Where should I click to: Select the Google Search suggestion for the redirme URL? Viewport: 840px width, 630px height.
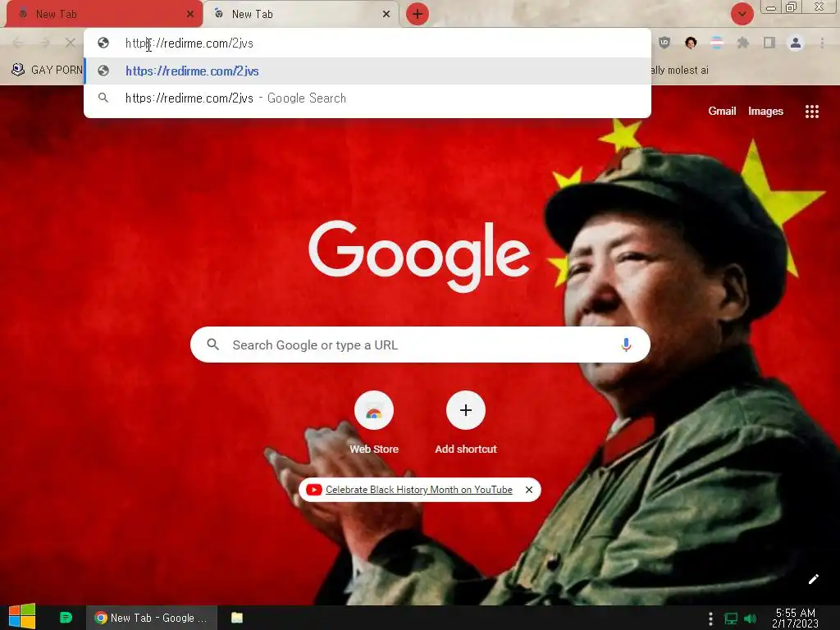pos(367,98)
